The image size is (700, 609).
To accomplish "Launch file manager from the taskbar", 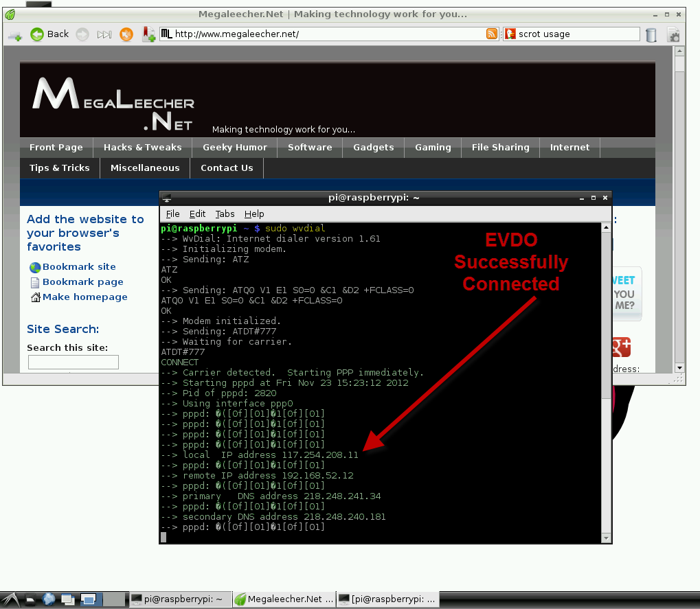I will [30, 599].
